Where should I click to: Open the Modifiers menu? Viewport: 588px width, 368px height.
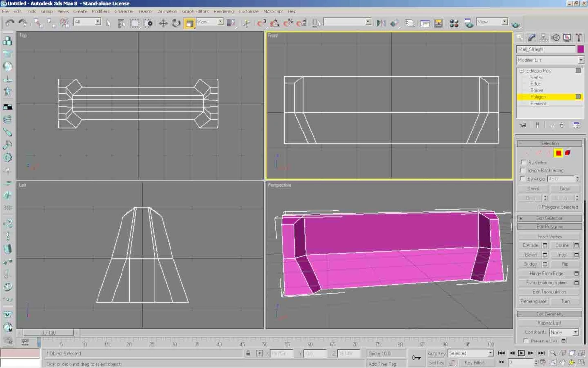pos(100,11)
